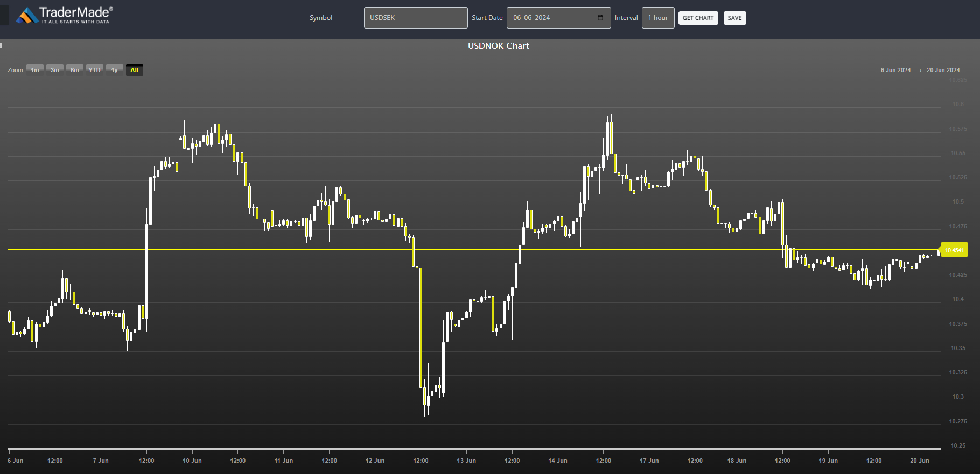Select the 6m zoom range
Image resolution: width=980 pixels, height=474 pixels.
click(x=75, y=70)
